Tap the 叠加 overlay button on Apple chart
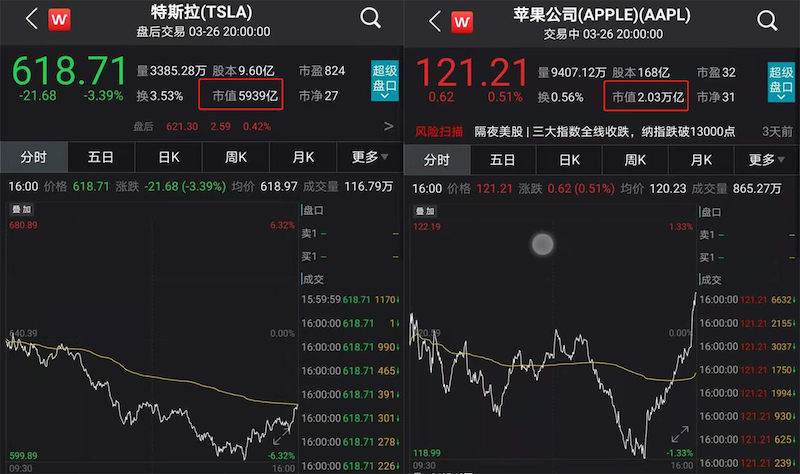The image size is (800, 474). pyautogui.click(x=424, y=211)
